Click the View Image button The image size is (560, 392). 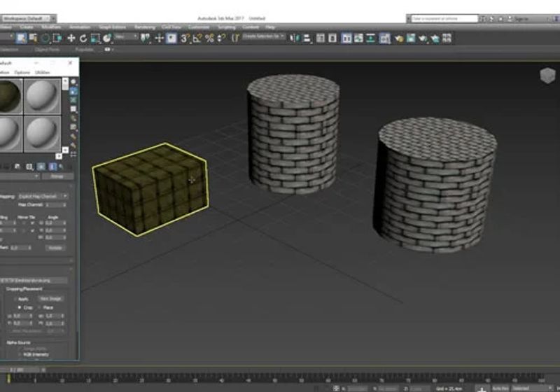pos(50,298)
